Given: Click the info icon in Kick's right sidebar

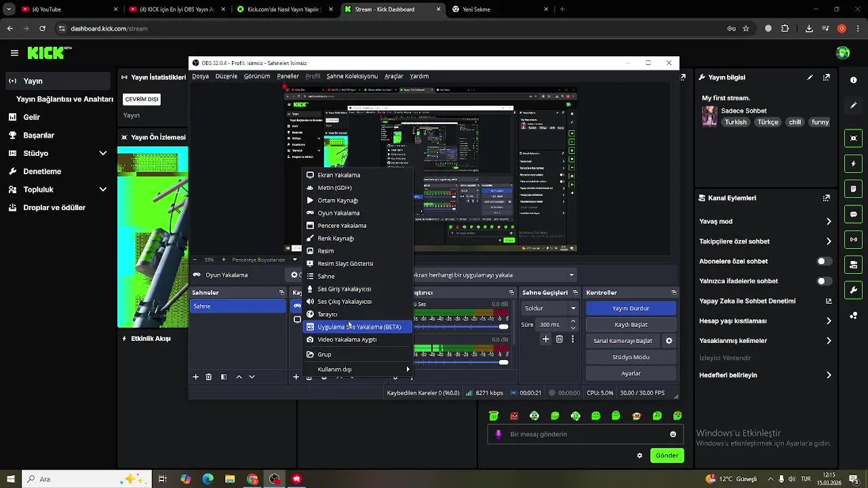Looking at the screenshot, I should [x=853, y=80].
